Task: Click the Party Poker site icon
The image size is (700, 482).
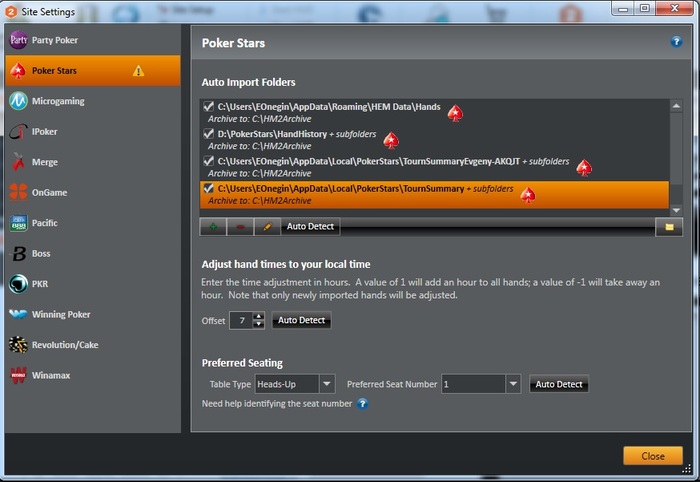Action: [18, 40]
